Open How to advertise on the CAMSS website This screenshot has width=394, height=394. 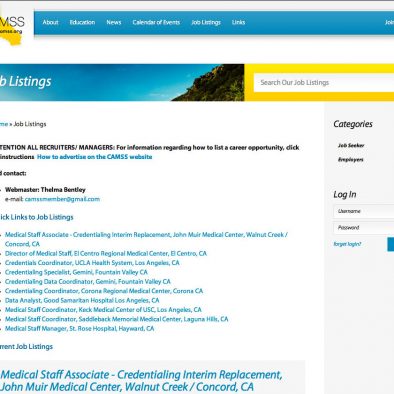[95, 157]
